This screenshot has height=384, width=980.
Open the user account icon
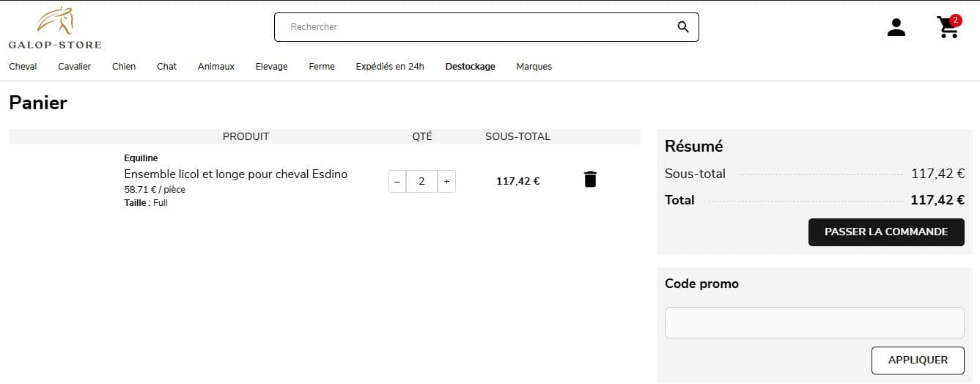point(896,28)
